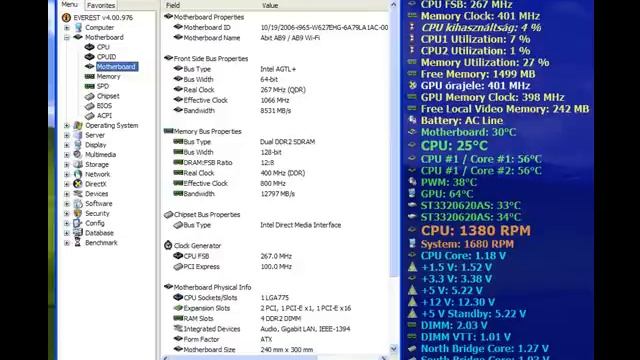Click the DRAM:FSB Ratio row

(x=276, y=162)
